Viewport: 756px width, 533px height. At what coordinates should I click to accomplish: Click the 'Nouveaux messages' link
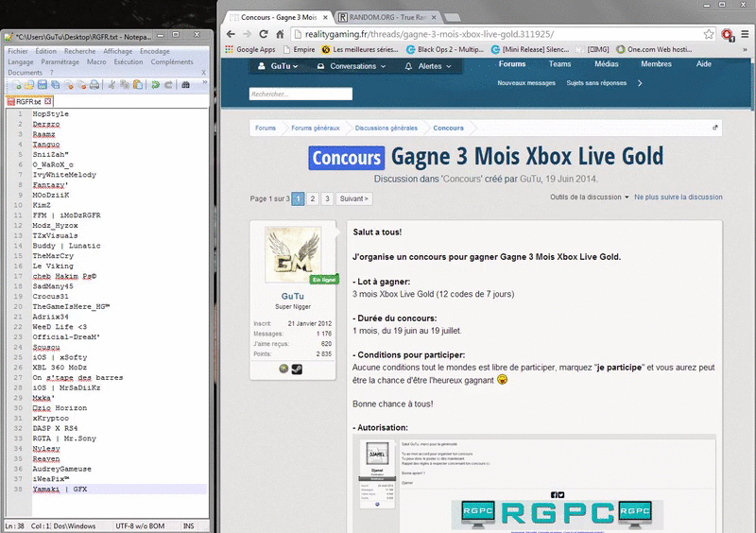tap(526, 83)
